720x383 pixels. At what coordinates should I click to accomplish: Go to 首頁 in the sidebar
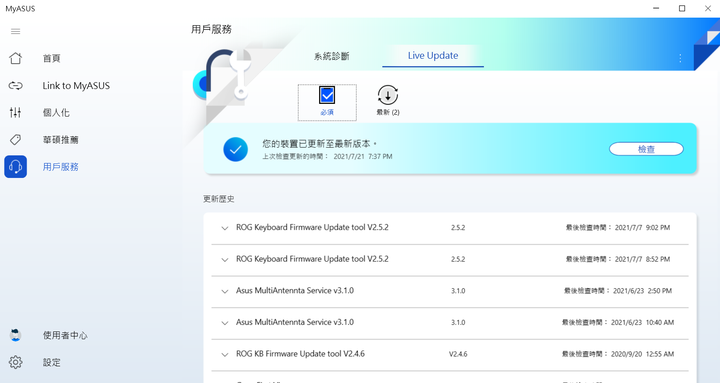click(51, 58)
